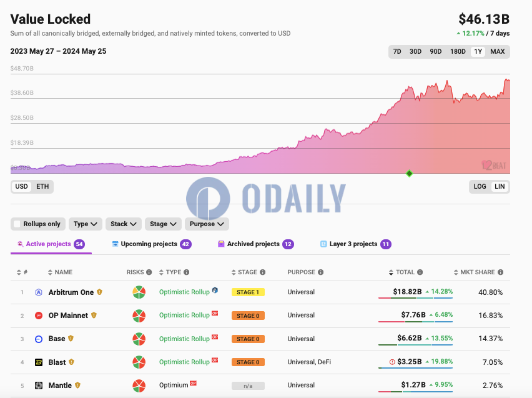Click the info icon beside PURPOSE header

[320, 272]
